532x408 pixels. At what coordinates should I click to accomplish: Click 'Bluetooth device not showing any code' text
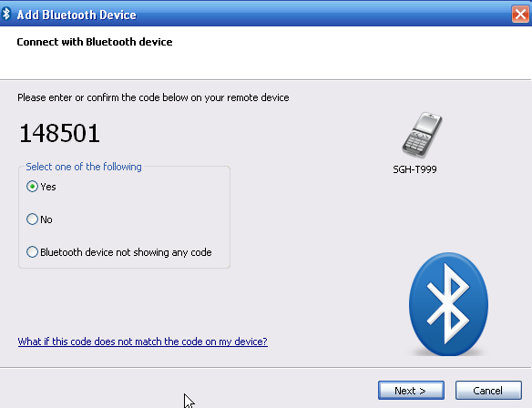click(x=126, y=252)
